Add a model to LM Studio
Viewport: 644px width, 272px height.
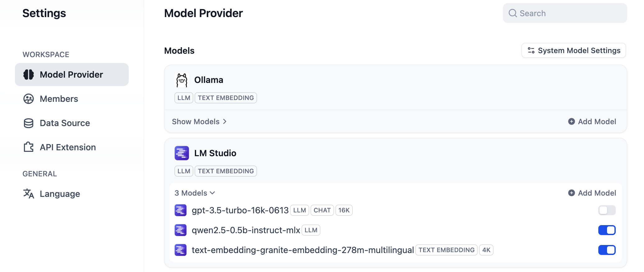(x=592, y=193)
